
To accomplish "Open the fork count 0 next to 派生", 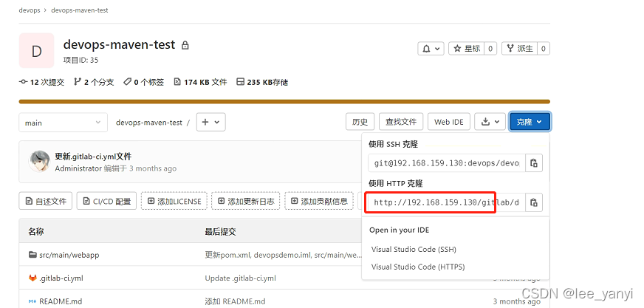I will pos(544,49).
